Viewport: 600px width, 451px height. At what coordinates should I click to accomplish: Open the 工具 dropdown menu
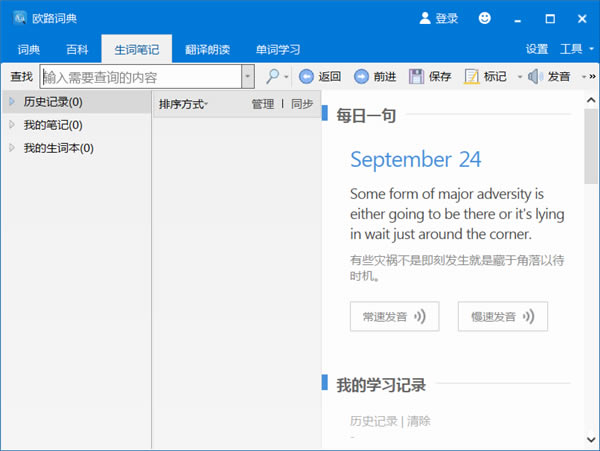click(576, 49)
